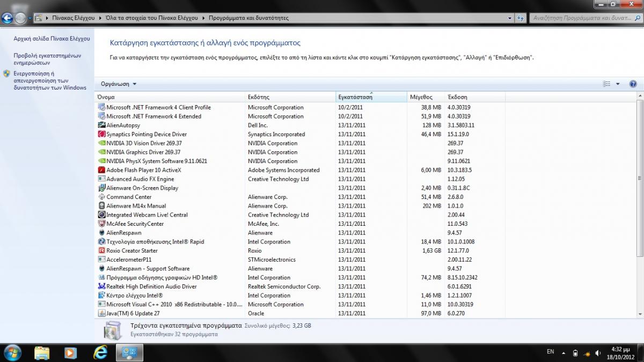Sort by the Μέγεθος column header
The image size is (644, 362).
tap(426, 97)
